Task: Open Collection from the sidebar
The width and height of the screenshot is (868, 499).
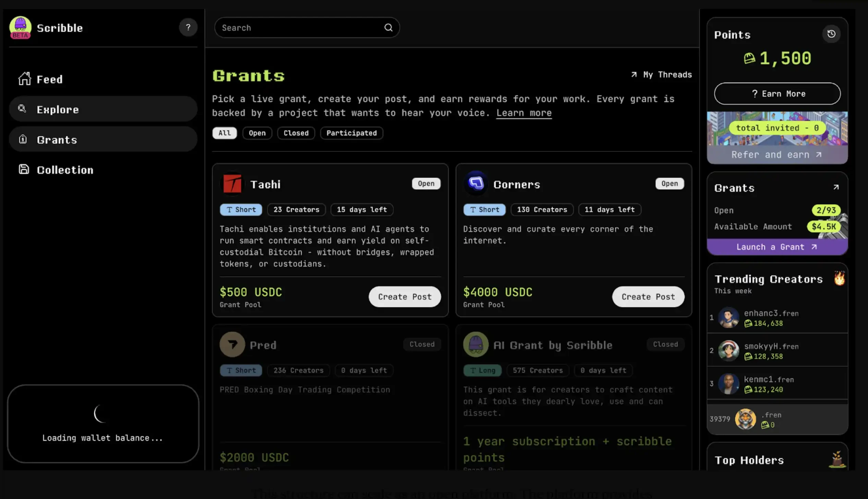Action: [x=65, y=170]
